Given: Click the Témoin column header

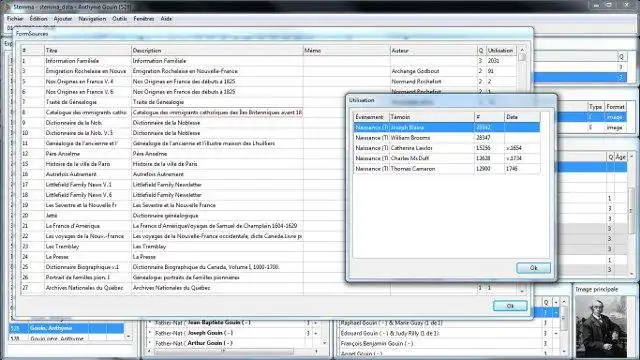Looking at the screenshot, I should [x=431, y=117].
